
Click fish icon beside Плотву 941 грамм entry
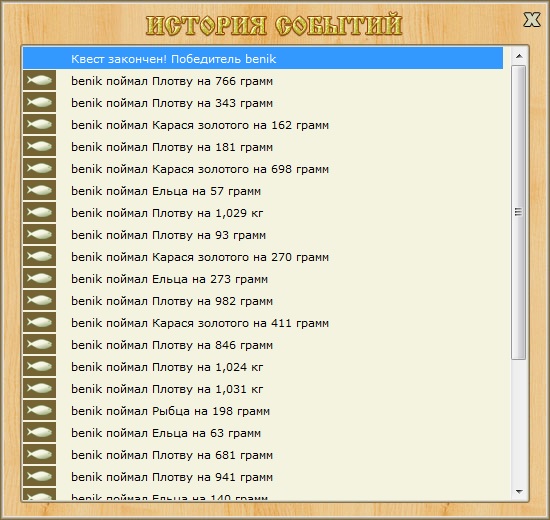[39, 476]
